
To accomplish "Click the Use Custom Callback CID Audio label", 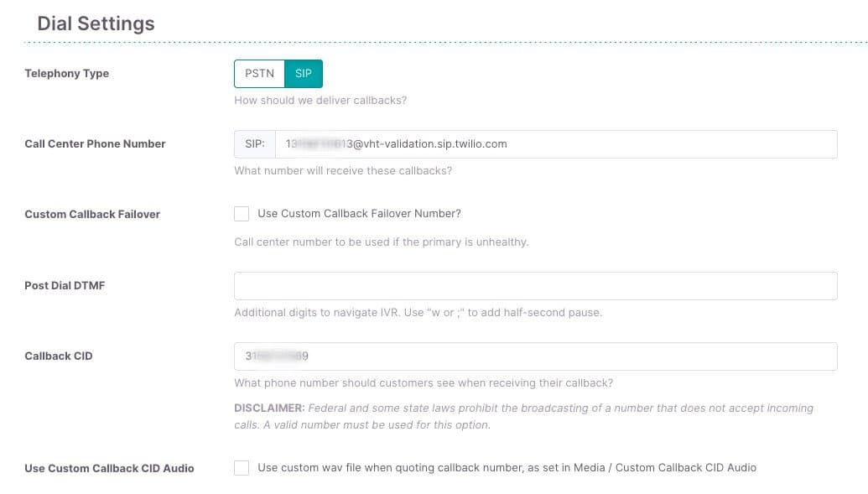I will [109, 468].
